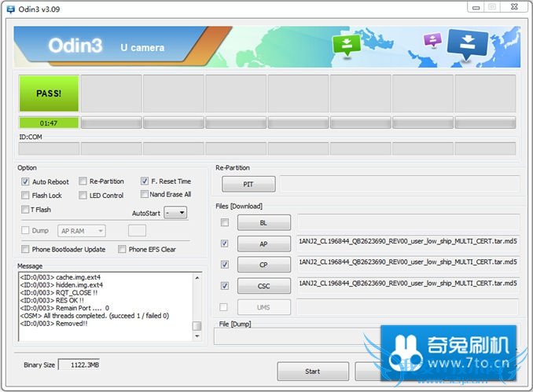
Task: Click the 'cache.img.ext4' log line
Action: coord(61,277)
